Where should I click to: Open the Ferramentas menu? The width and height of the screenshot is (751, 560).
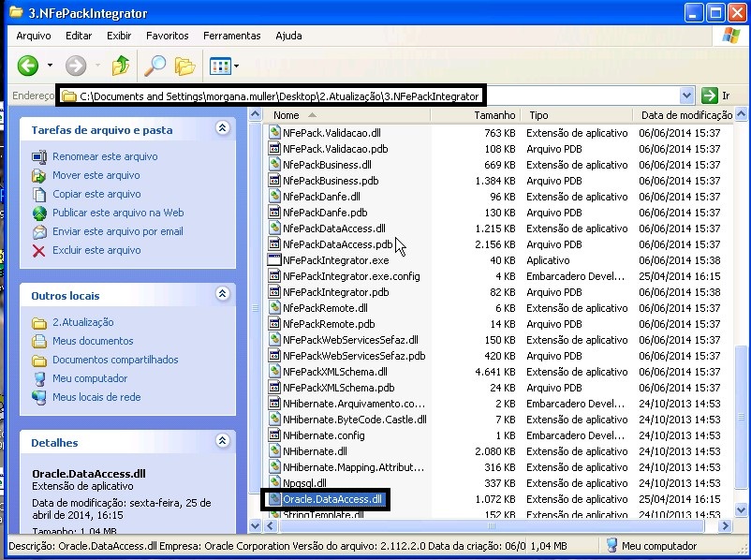[231, 36]
